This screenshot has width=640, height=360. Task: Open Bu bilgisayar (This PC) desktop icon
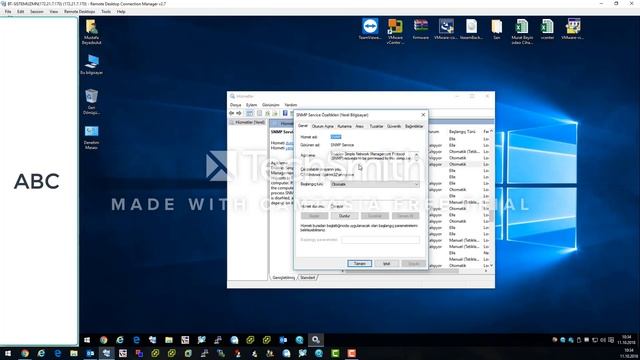[x=91, y=64]
